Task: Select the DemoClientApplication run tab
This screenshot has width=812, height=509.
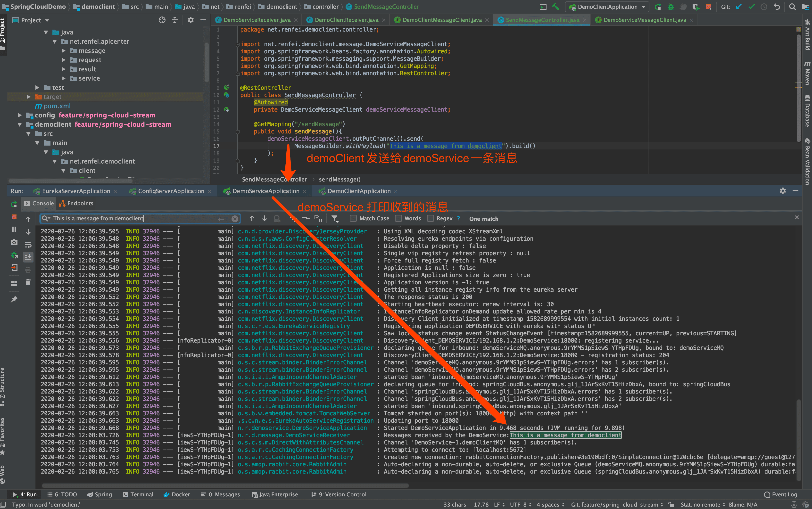Action: 358,191
